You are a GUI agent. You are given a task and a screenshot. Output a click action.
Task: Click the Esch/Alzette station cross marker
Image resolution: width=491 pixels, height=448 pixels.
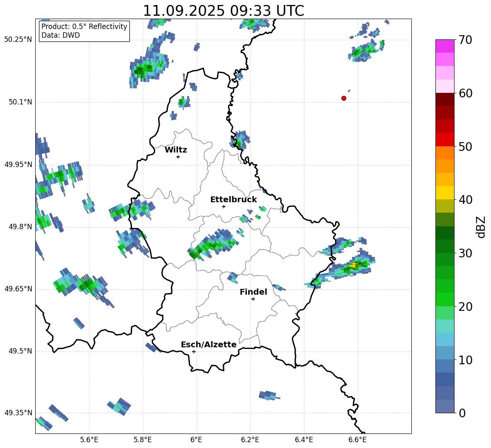point(194,351)
